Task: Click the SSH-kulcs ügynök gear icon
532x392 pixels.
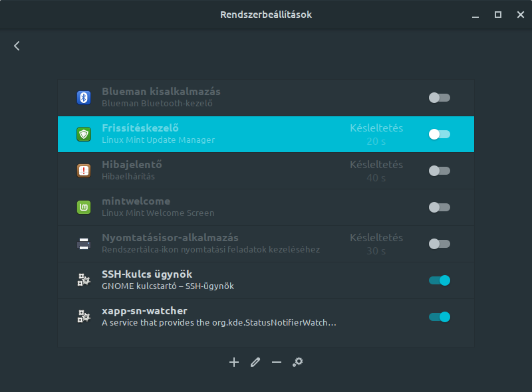Action: 84,280
